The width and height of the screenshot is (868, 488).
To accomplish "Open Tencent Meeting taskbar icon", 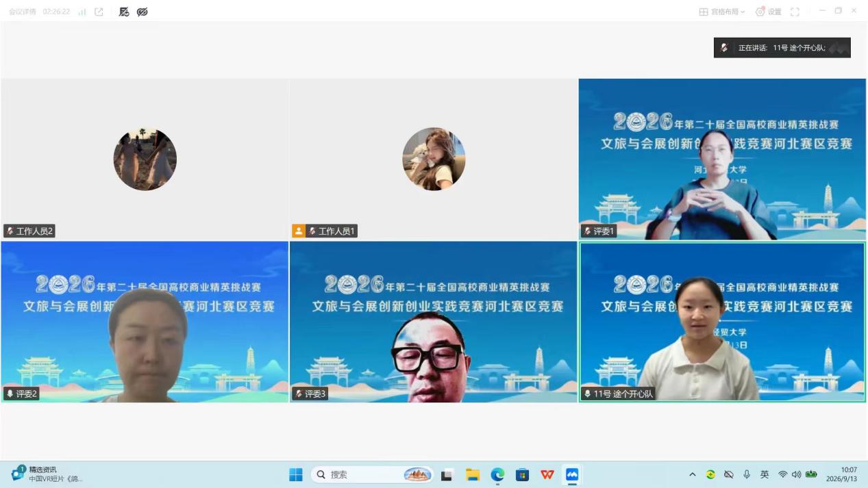I will click(x=572, y=474).
